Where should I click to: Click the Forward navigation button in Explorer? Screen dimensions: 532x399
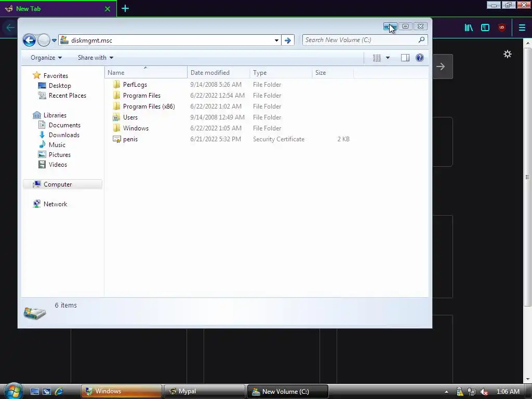coord(44,41)
